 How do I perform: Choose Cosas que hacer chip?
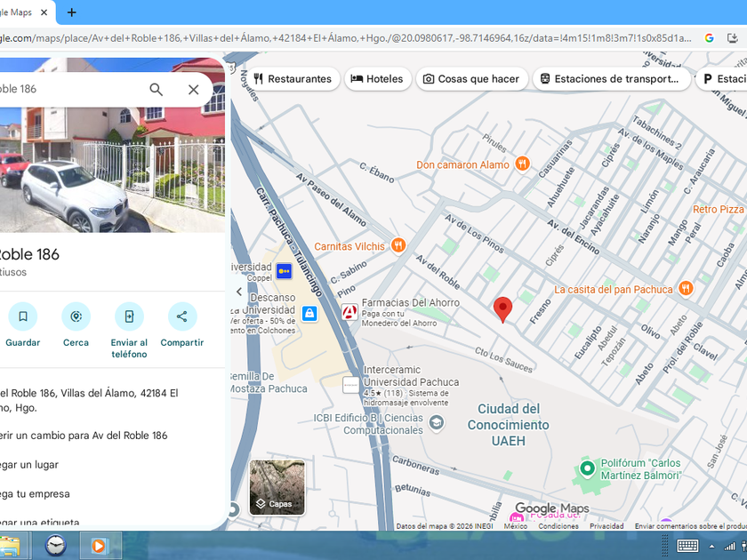(472, 78)
